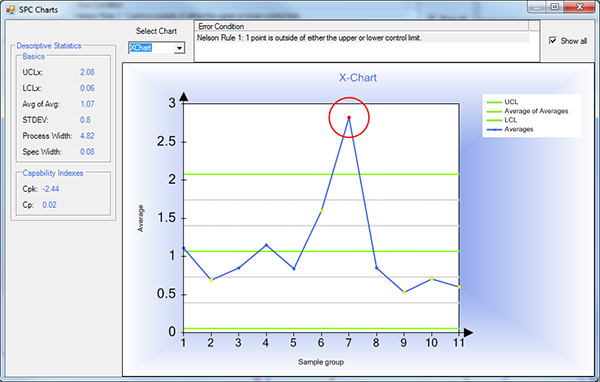
Task: Open the Select Chart dropdown arrow
Action: [179, 48]
